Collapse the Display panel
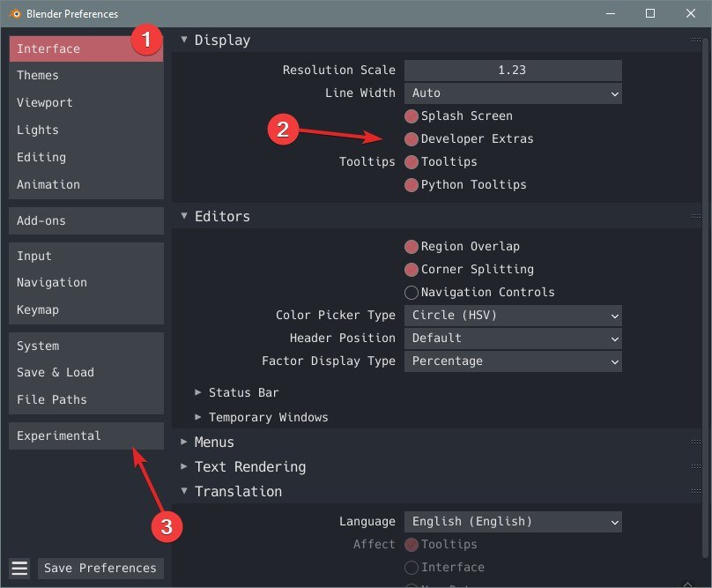The width and height of the screenshot is (712, 588). 184,40
